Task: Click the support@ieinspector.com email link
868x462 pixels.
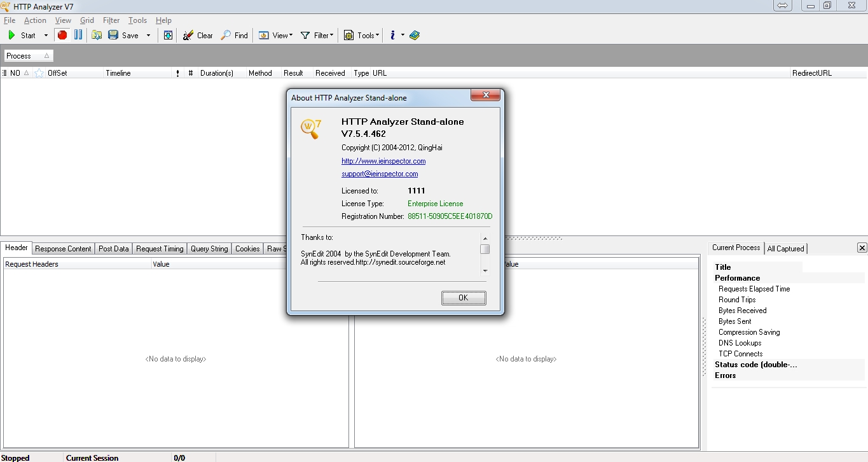Action: 380,174
